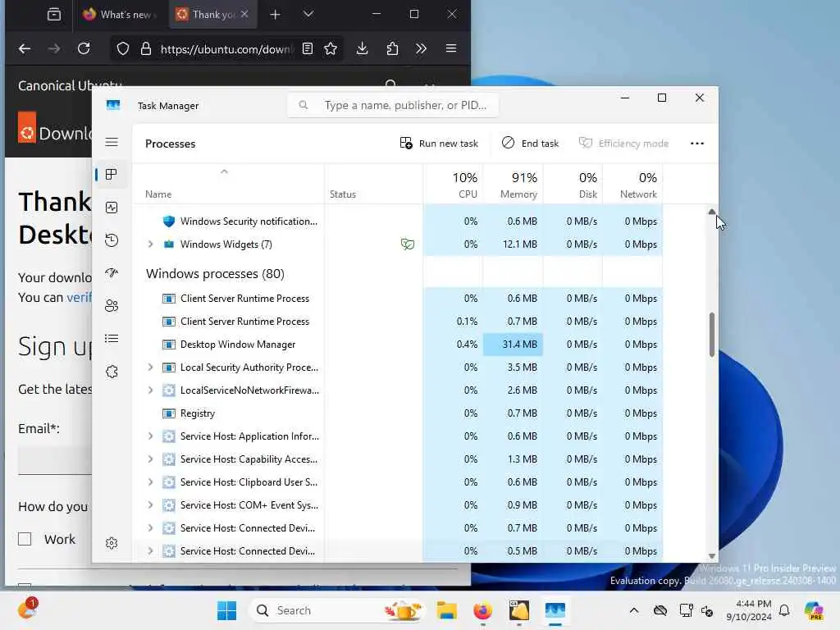This screenshot has height=630, width=840.
Task: Open File Explorer from taskbar
Action: click(x=447, y=610)
